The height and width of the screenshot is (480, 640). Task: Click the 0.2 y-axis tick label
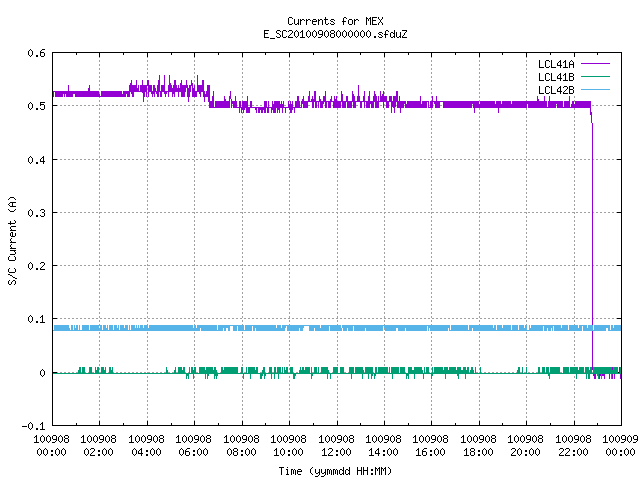pyautogui.click(x=36, y=266)
